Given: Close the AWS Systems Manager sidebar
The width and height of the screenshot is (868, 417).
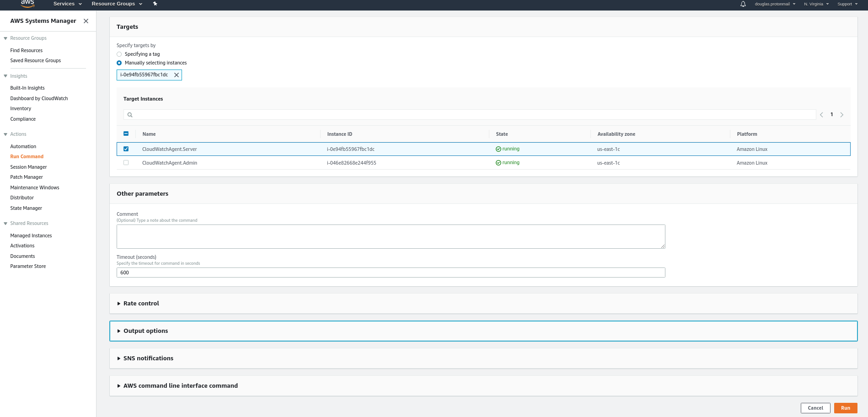Looking at the screenshot, I should click(x=86, y=21).
